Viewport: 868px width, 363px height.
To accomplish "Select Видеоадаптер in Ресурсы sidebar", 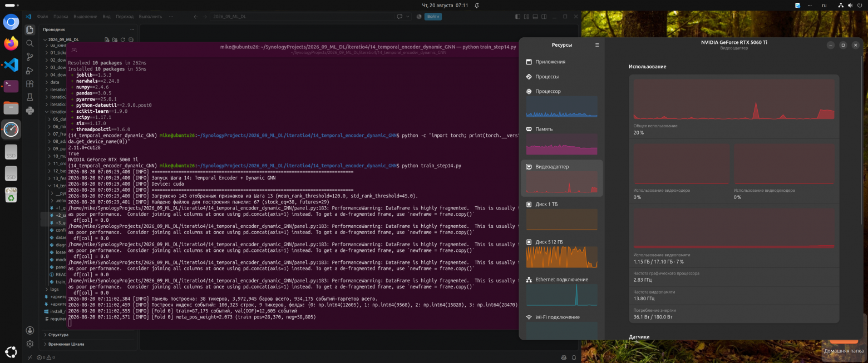I will pos(561,178).
